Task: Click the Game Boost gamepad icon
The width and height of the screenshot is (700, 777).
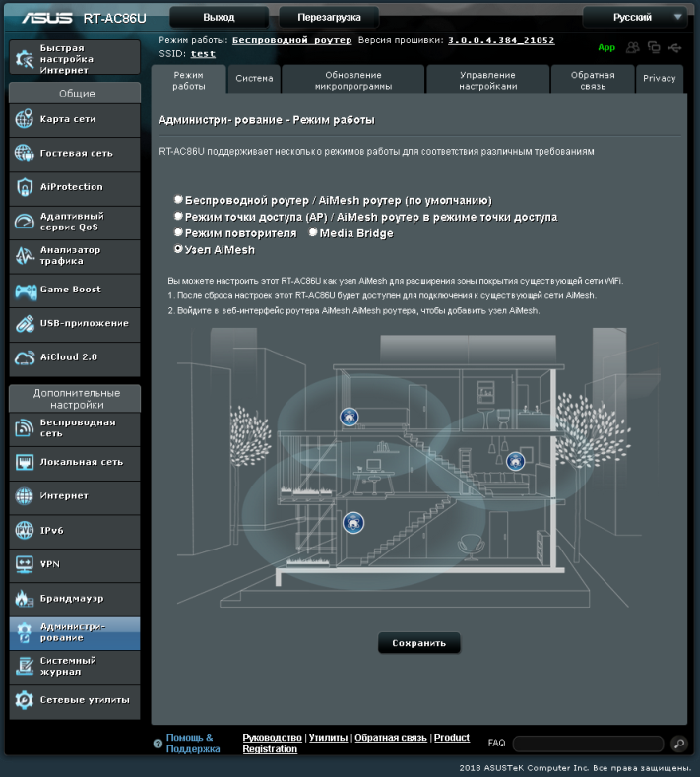Action: click(x=26, y=291)
